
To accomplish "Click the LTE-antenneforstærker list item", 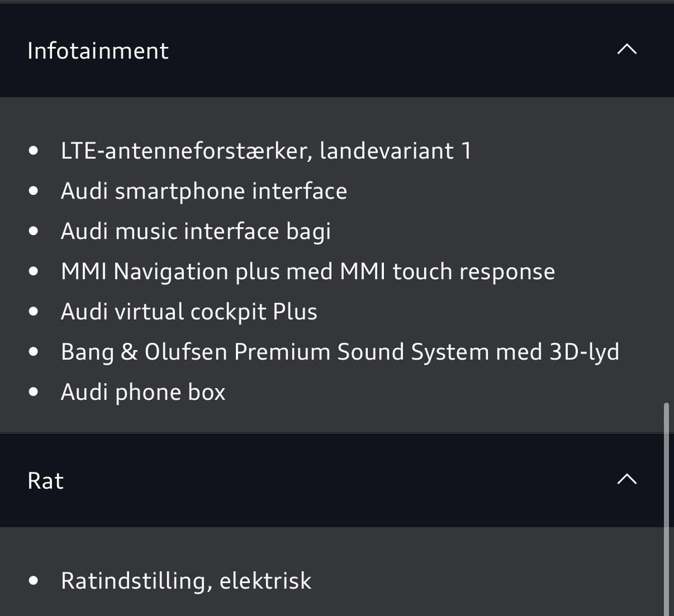I will click(x=267, y=150).
